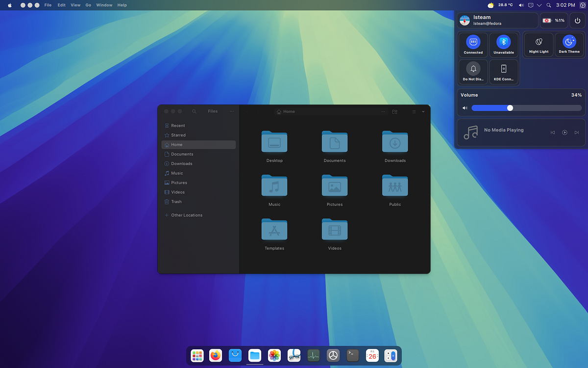Open the Home path bar menu with three dots

click(383, 111)
